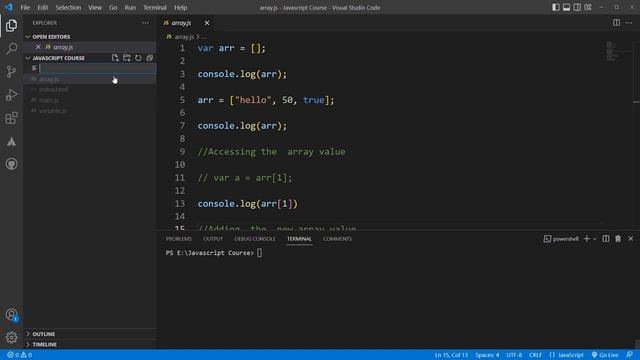Image resolution: width=640 pixels, height=360 pixels.
Task: Open the Source Control view icon
Action: (11, 72)
